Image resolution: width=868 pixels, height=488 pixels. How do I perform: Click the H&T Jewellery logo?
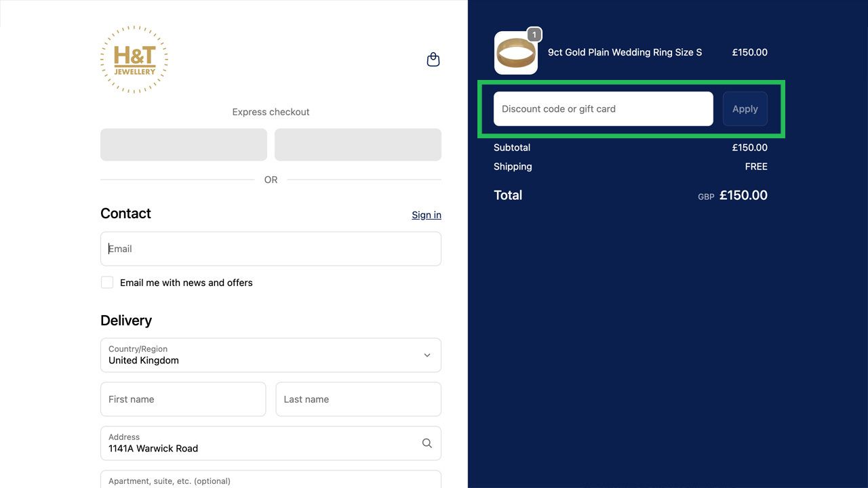(134, 59)
